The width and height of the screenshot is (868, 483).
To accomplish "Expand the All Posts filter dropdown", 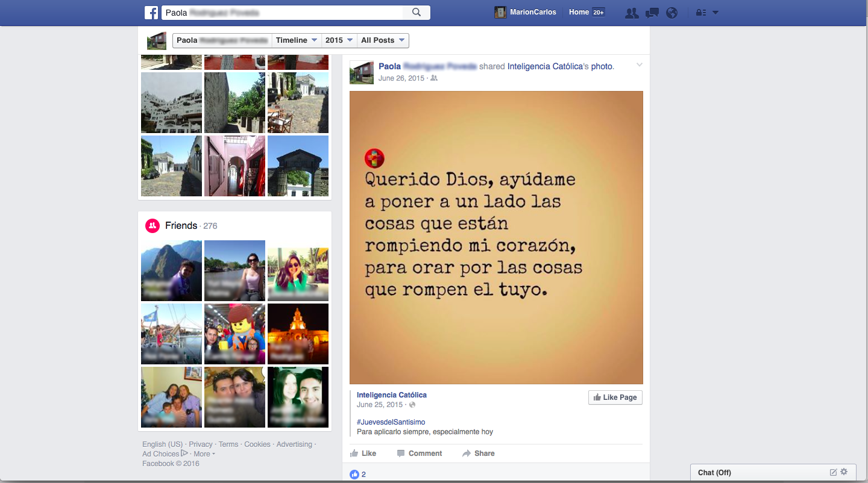I will [383, 40].
